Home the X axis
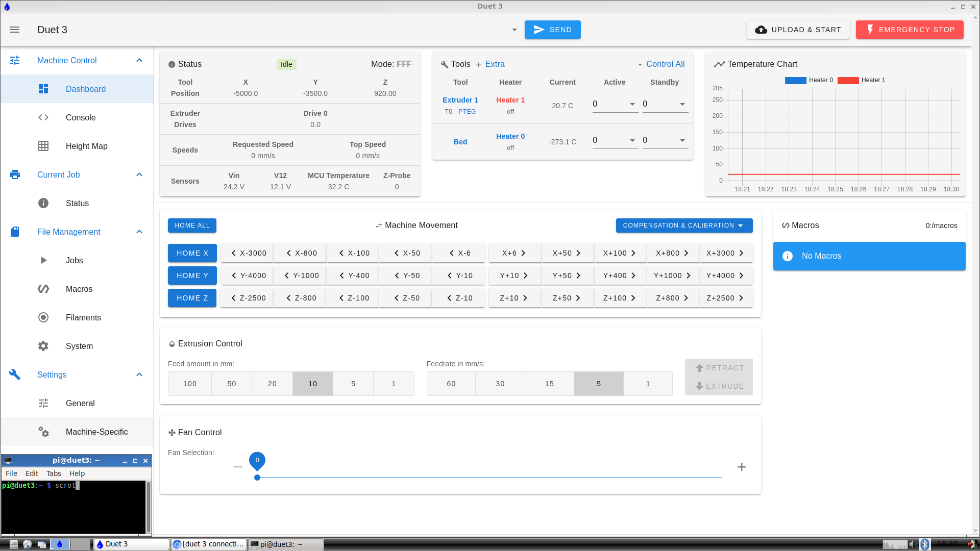 coord(192,253)
